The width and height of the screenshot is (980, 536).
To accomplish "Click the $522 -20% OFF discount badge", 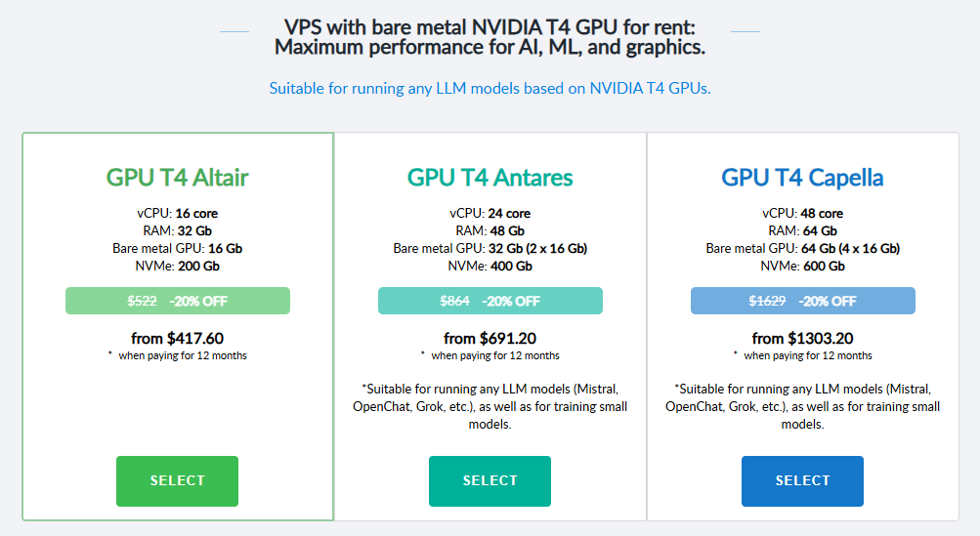I will (177, 301).
